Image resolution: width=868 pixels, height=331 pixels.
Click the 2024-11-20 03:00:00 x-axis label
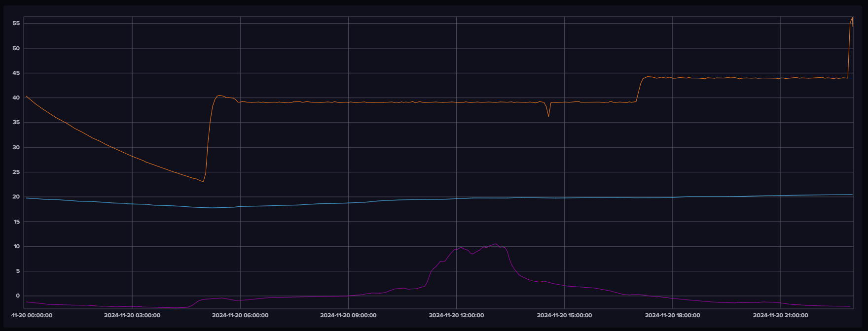coord(132,315)
